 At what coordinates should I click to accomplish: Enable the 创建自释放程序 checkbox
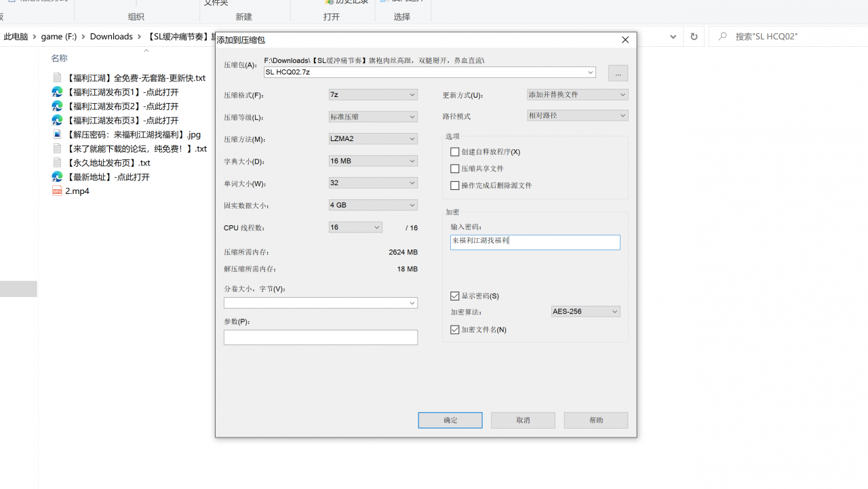click(455, 152)
